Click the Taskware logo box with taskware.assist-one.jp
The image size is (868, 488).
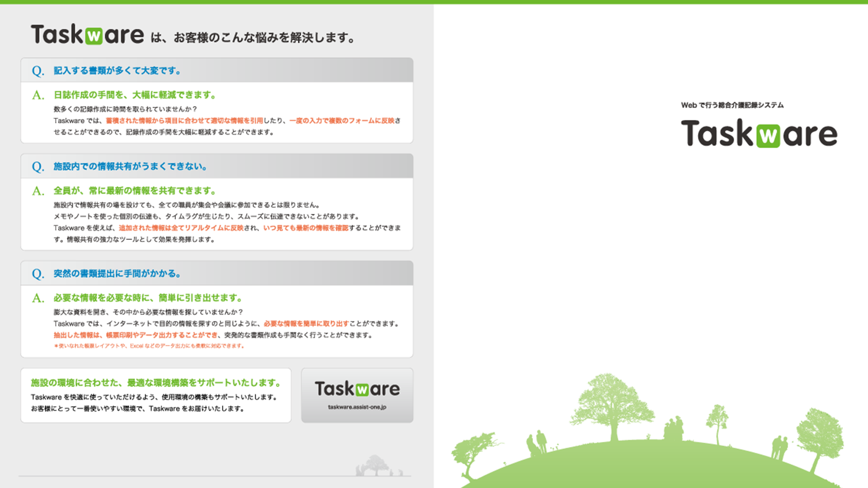pyautogui.click(x=357, y=395)
